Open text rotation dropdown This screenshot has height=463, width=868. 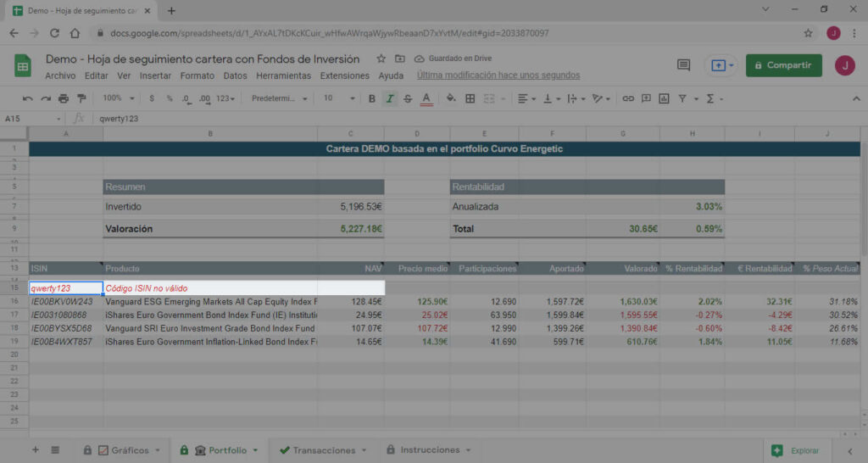(x=601, y=98)
